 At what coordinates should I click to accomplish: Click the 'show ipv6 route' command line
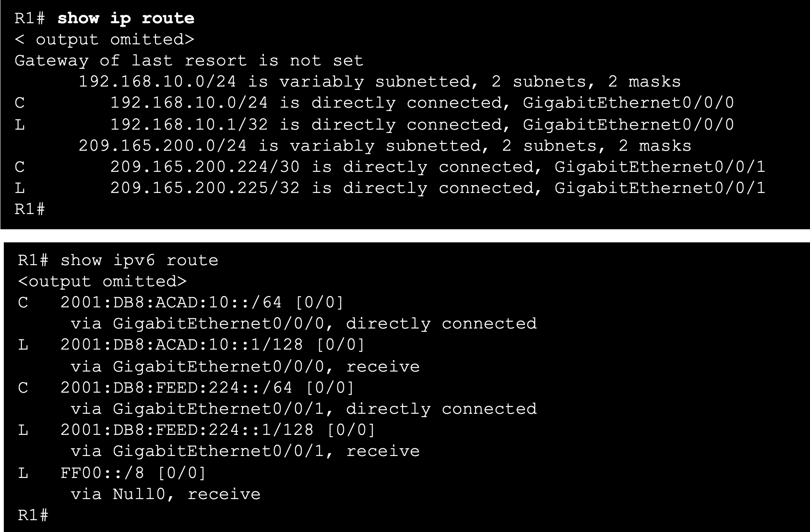[118, 261]
